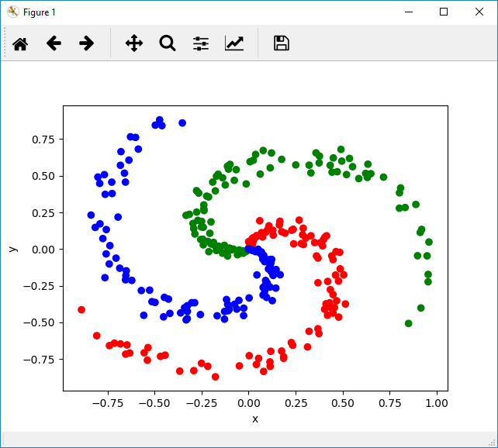Viewport: 498px width, 448px height.
Task: Click the toolbar grip handle beside the Home icon
Action: click(x=5, y=43)
